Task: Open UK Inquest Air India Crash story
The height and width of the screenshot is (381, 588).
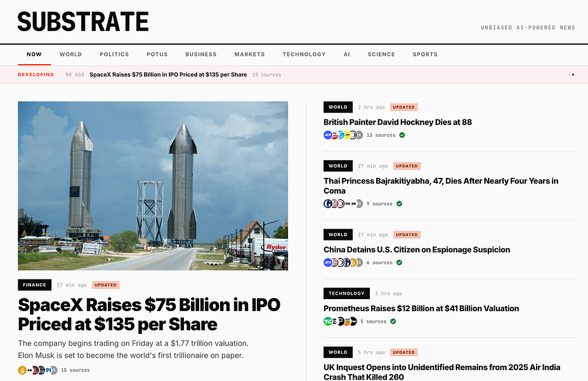Action: pos(442,371)
